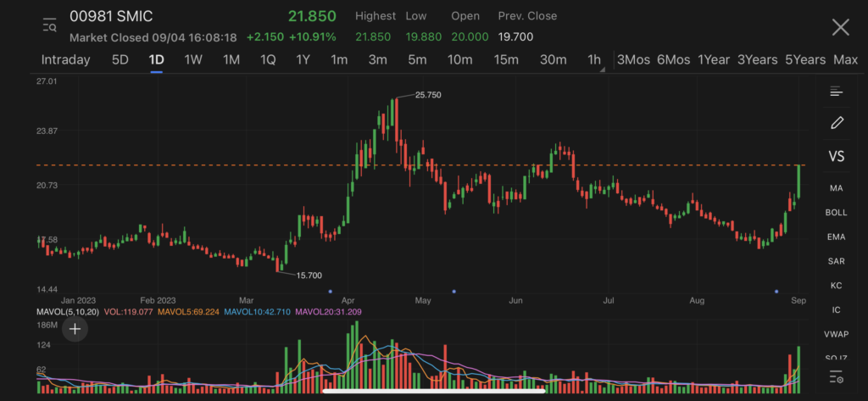Set range to 5Years
The image size is (868, 401).
tap(805, 60)
